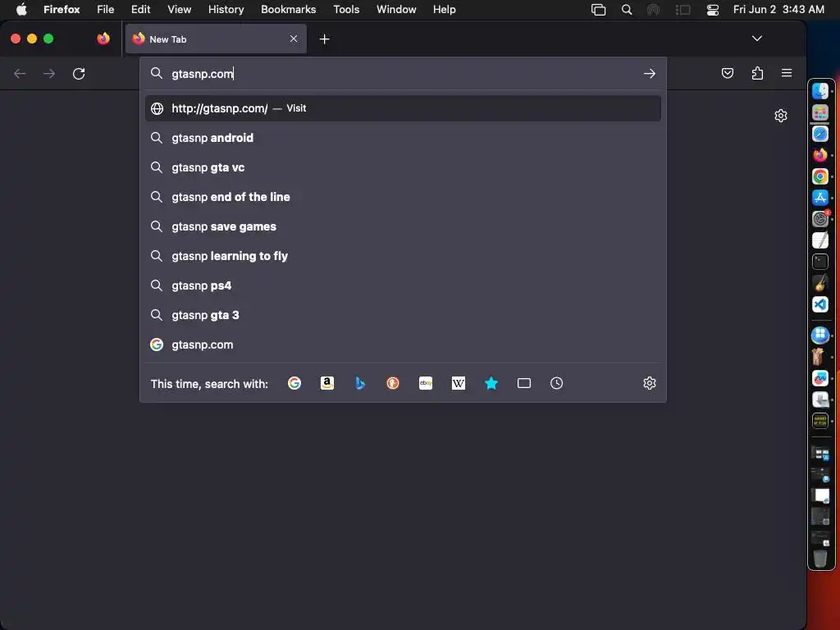Expand the List all tabs chevron
840x630 pixels.
coord(757,39)
